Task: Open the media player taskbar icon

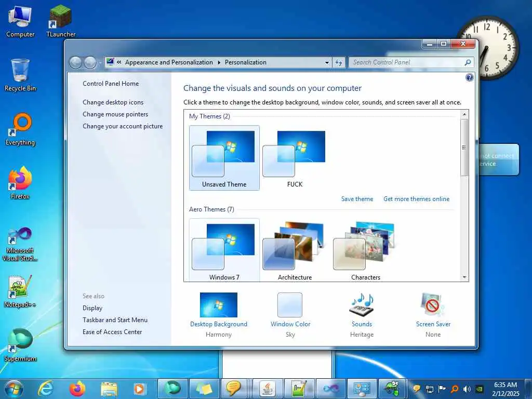Action: click(140, 389)
